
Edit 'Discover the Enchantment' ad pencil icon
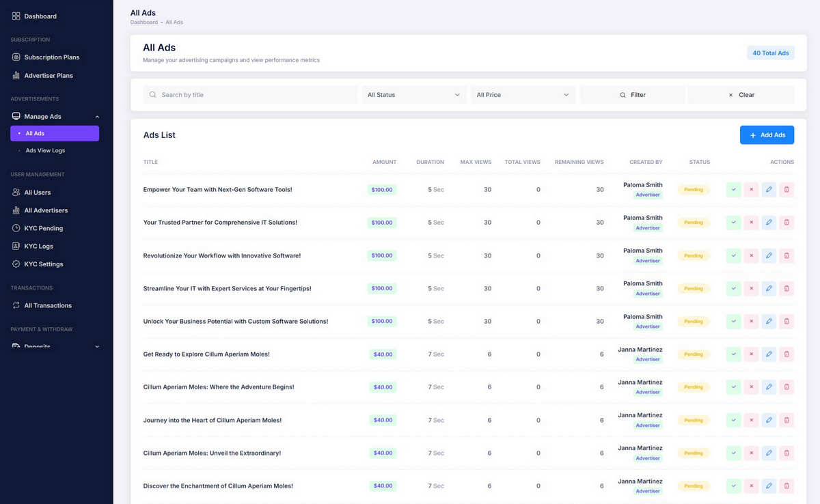pos(769,486)
